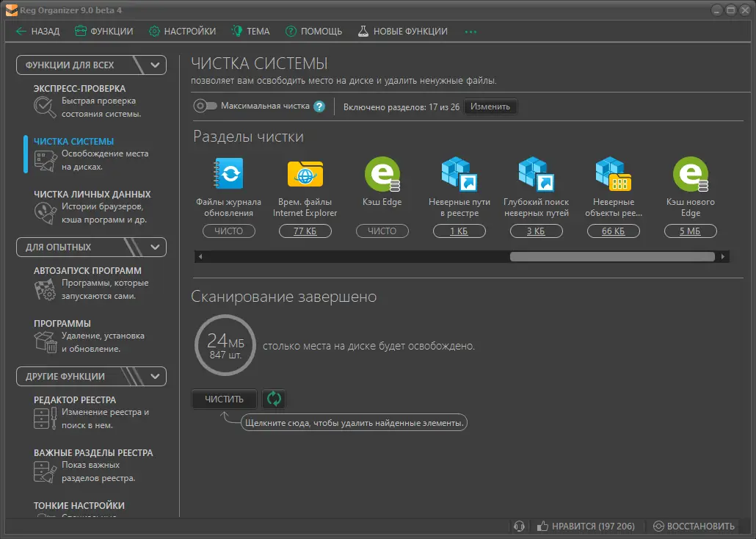
Task: Click the text Включено разделов: 17 из 26
Action: (401, 107)
